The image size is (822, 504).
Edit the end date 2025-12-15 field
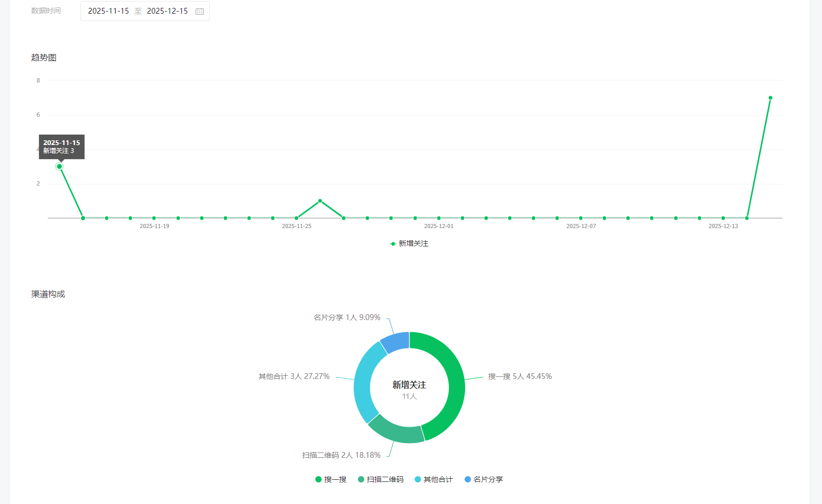(x=167, y=11)
